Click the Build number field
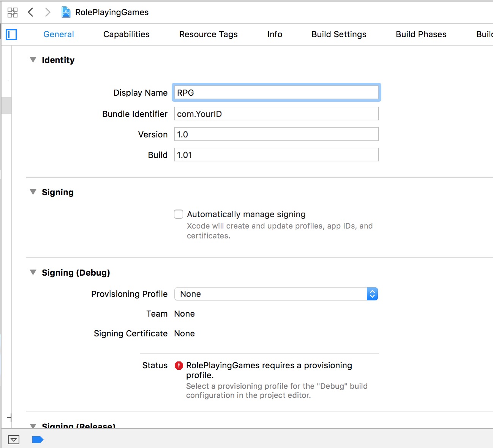 [276, 155]
